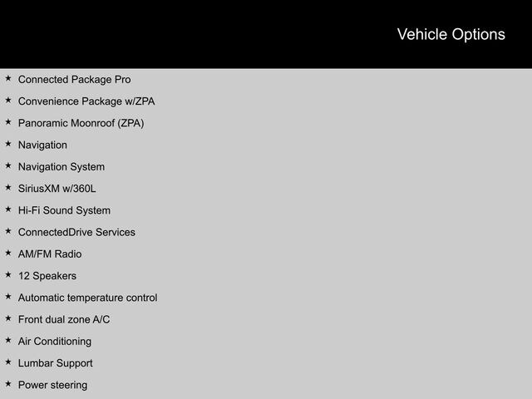Screen dimensions: 532x399
Task: Select the Air Conditioning list item
Action: pos(55,341)
